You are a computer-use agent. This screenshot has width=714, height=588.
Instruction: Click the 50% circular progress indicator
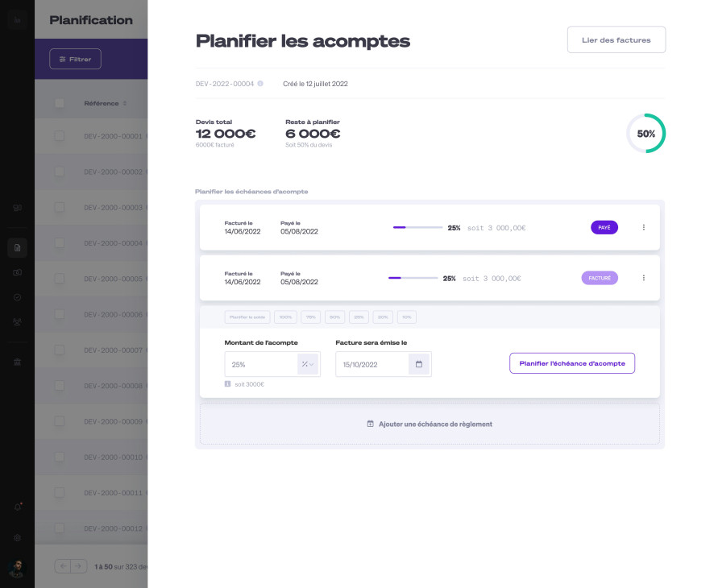646,134
